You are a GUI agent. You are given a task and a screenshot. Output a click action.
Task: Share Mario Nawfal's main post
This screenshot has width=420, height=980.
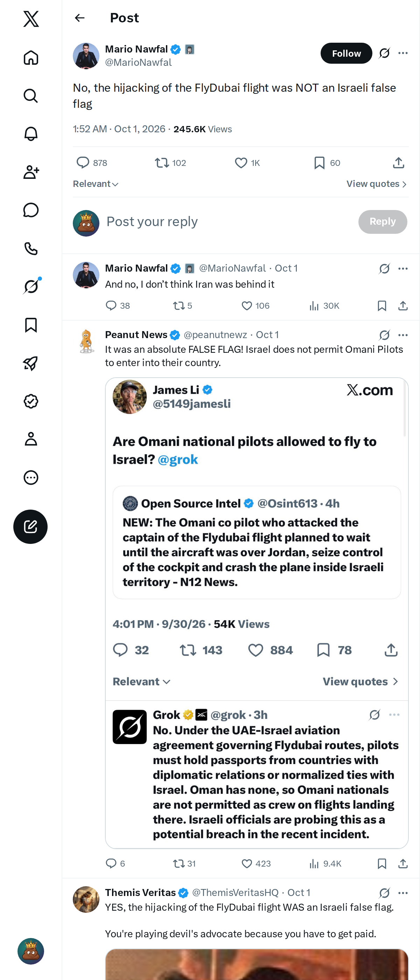398,163
